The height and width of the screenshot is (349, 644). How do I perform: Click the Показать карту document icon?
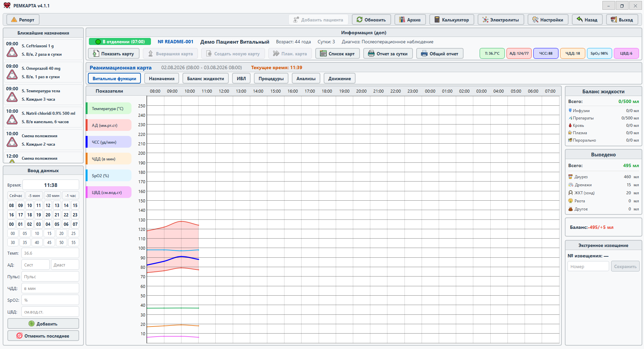tap(96, 53)
